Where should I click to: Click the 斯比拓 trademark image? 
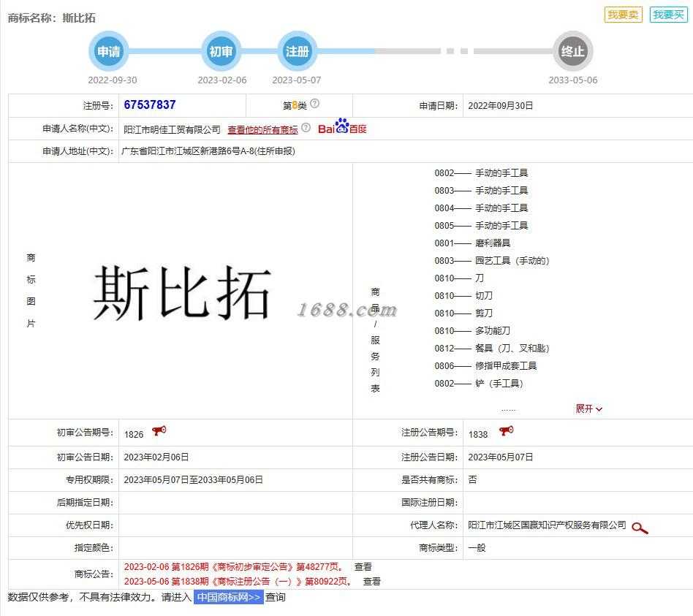pyautogui.click(x=182, y=292)
